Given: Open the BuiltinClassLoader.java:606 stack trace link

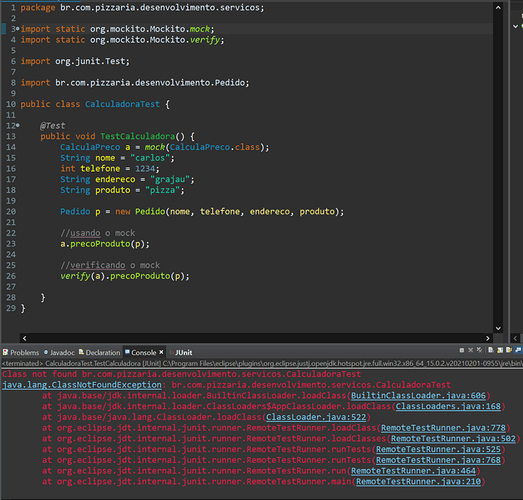Looking at the screenshot, I should (x=418, y=396).
